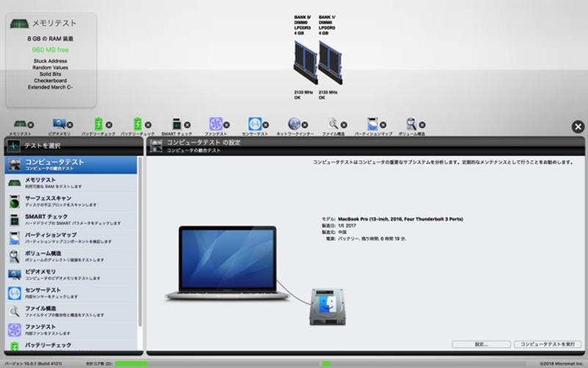Click the ファイル構造 icon in the queue strip
The height and width of the screenshot is (368, 588).
(333, 124)
